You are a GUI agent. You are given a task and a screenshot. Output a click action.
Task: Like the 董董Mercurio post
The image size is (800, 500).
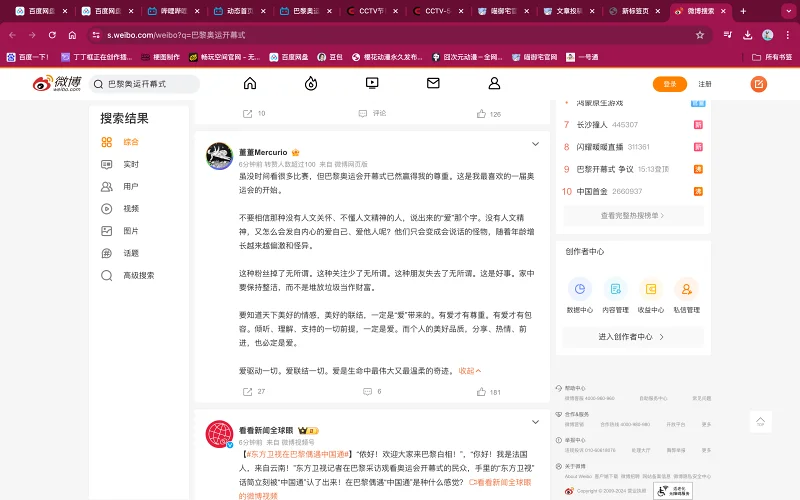point(488,392)
